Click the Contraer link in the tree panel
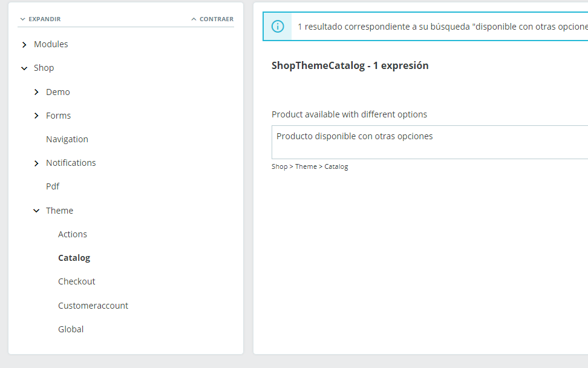The height and width of the screenshot is (368, 588). click(x=212, y=19)
